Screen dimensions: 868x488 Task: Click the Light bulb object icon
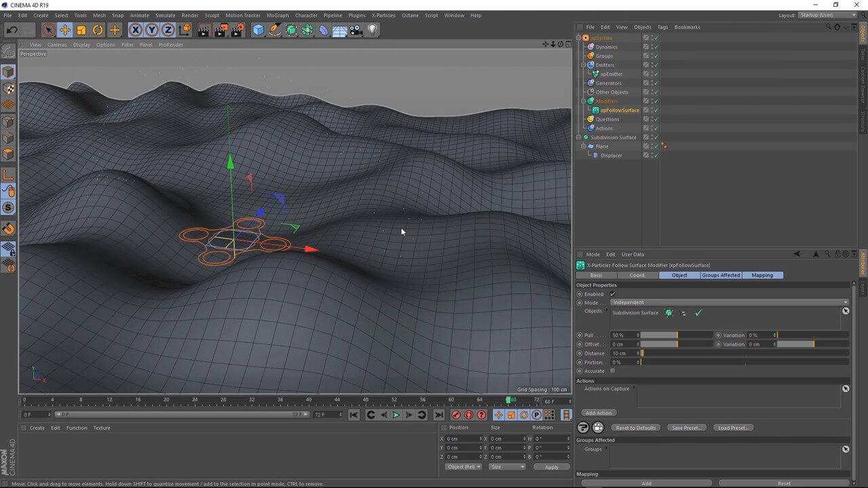click(372, 30)
